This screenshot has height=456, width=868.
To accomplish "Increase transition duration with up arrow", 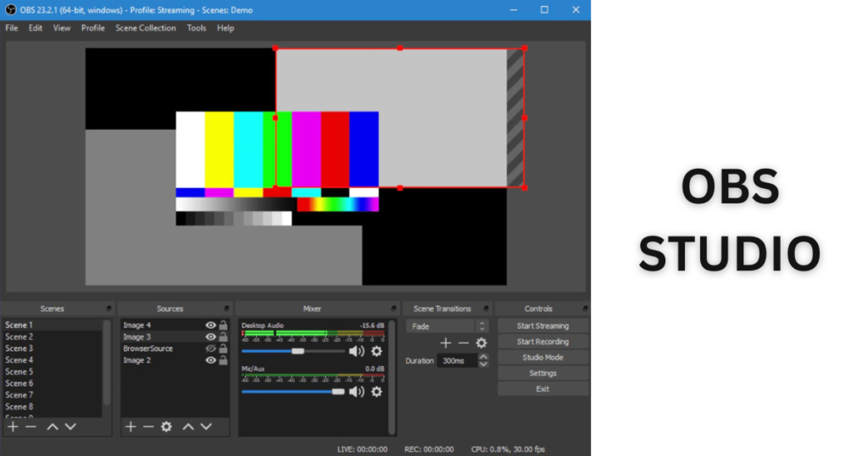I will coord(483,358).
